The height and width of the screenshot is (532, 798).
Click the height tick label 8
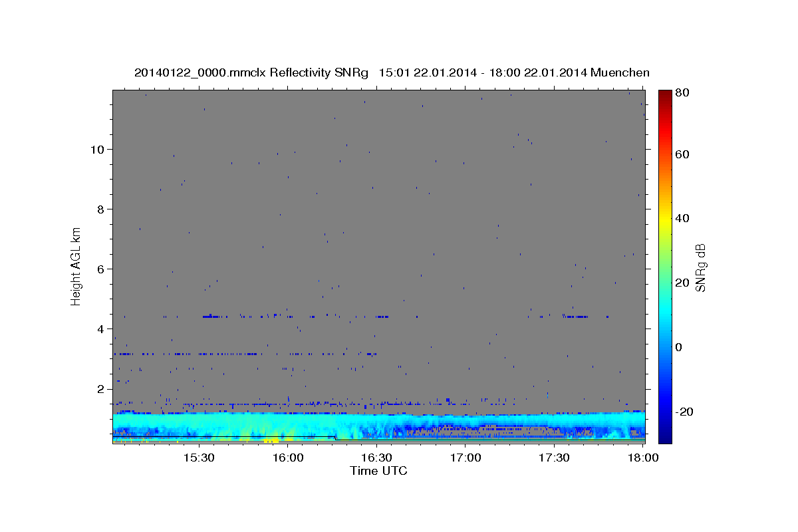101,209
